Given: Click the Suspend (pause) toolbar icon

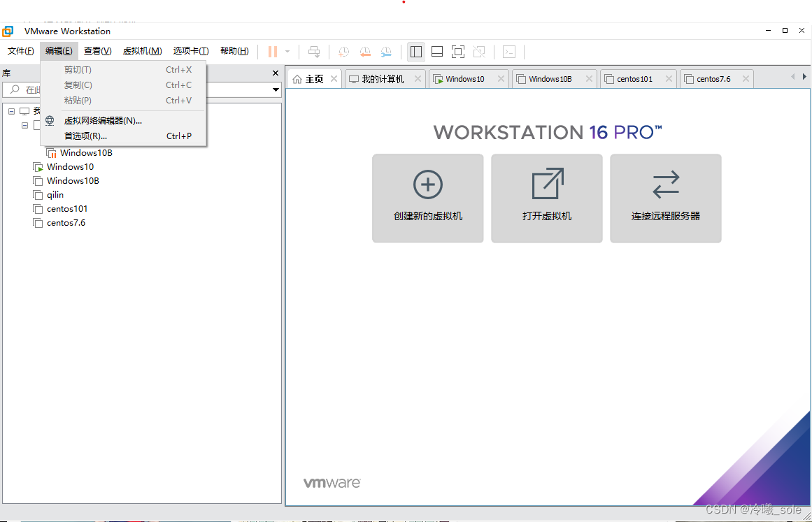Looking at the screenshot, I should [x=271, y=52].
